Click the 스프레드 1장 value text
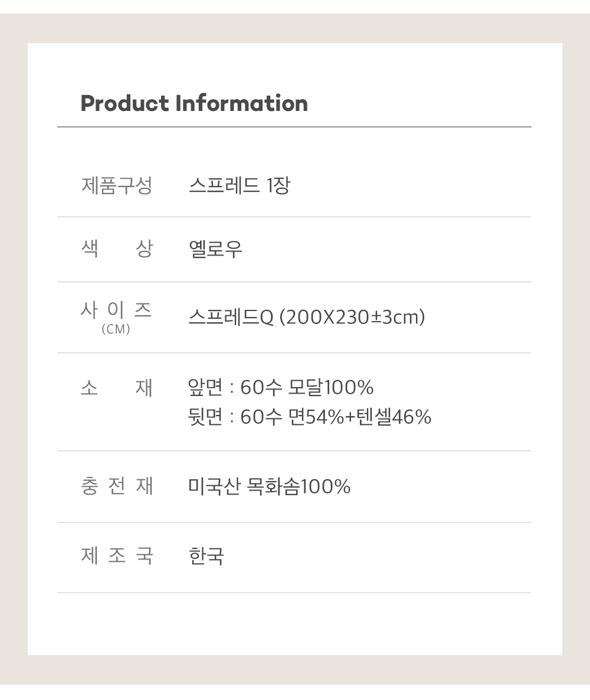590x700 pixels. click(239, 185)
